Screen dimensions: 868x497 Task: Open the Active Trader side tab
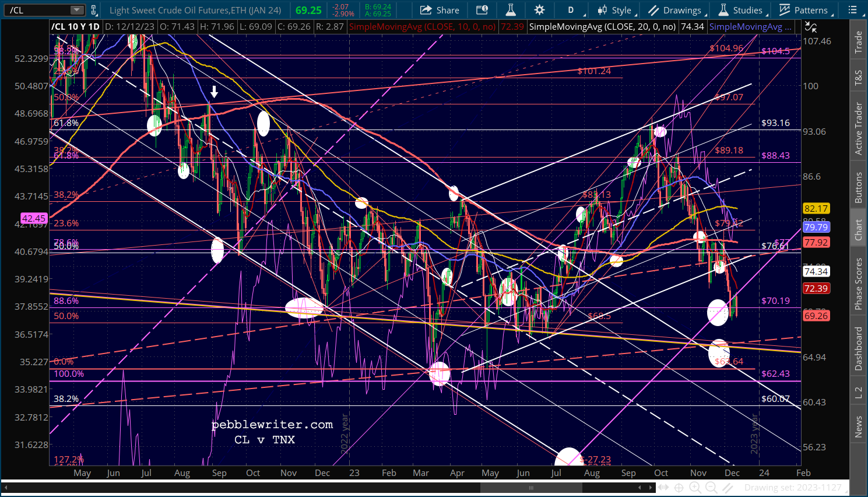(859, 128)
